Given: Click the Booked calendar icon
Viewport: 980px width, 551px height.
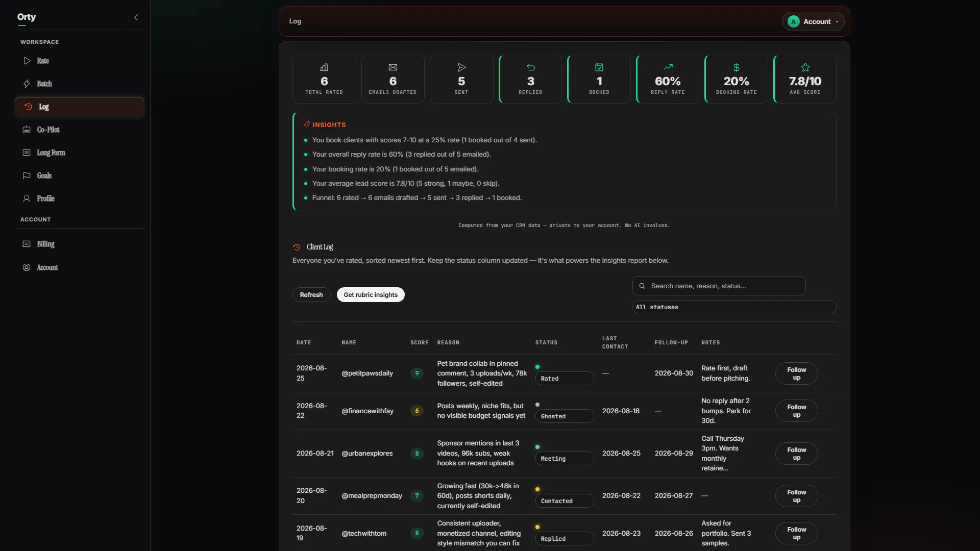Looking at the screenshot, I should [599, 67].
